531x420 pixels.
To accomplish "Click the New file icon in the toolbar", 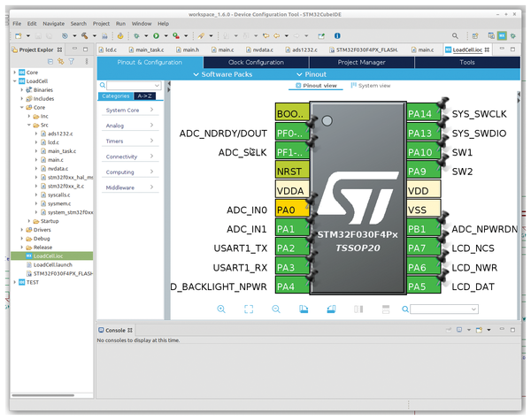I will click(19, 35).
